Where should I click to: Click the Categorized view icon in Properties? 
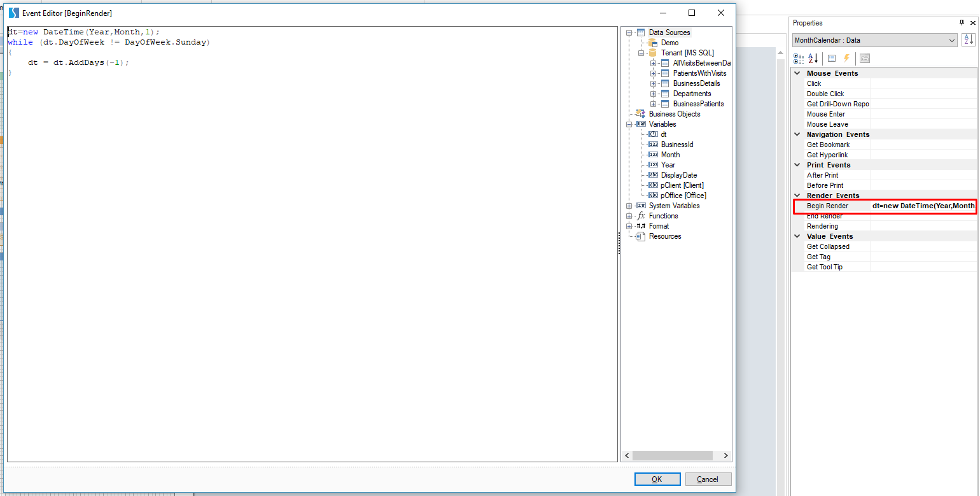(799, 59)
